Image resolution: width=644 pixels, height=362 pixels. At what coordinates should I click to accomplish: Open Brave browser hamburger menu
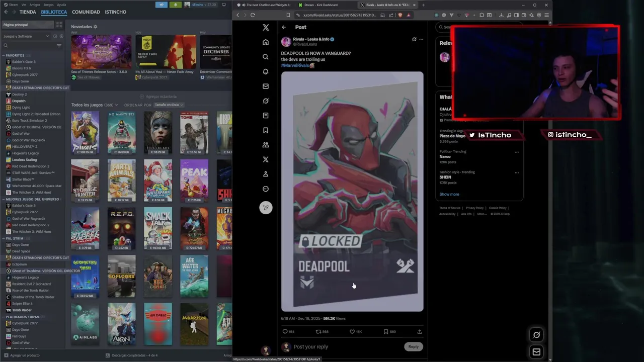pyautogui.click(x=546, y=15)
